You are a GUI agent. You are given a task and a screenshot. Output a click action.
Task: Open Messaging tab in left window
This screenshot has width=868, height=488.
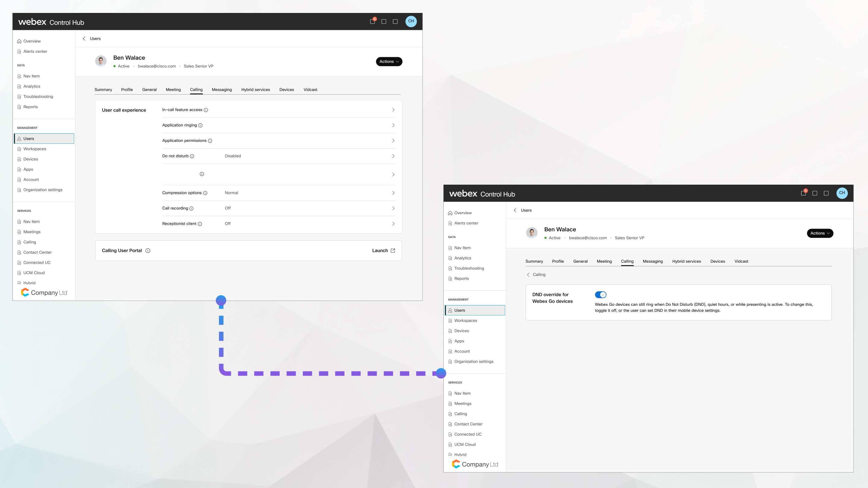pyautogui.click(x=222, y=89)
